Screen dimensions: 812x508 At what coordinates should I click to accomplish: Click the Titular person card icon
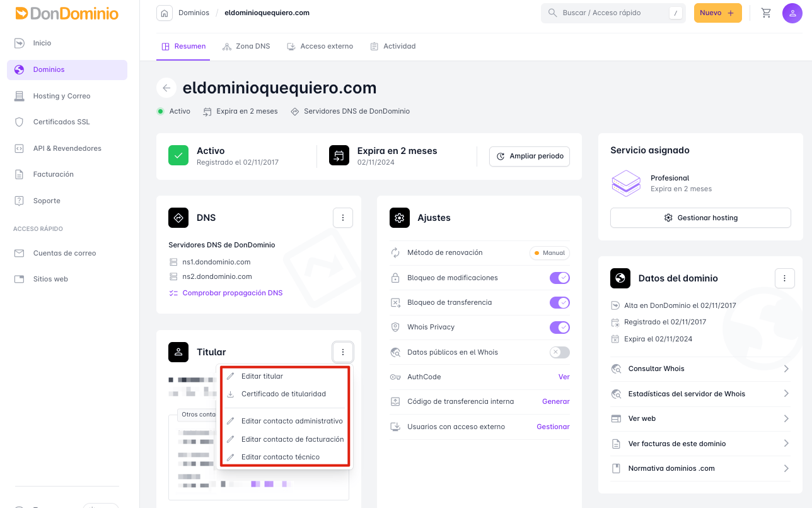click(178, 352)
